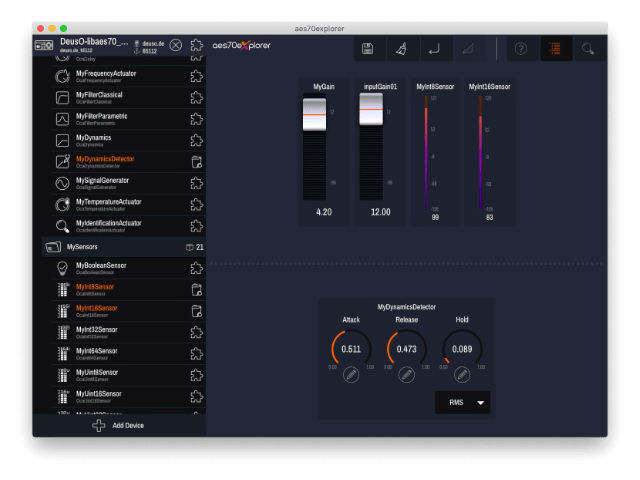Collapse the DeusO-libaes70 device header
The image size is (640, 480).
(44, 45)
